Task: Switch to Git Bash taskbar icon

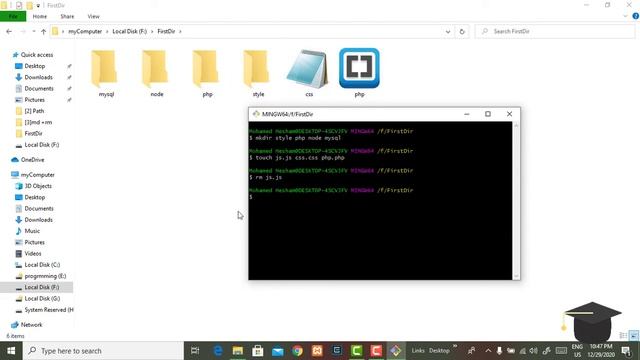Action: pyautogui.click(x=396, y=351)
